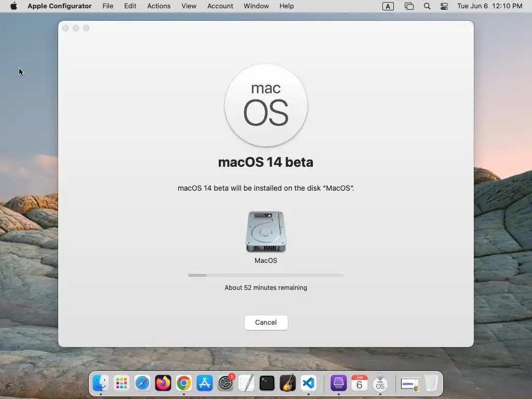The height and width of the screenshot is (399, 532).
Task: Open Stage Manager menu bar icon
Action: [x=409, y=6]
